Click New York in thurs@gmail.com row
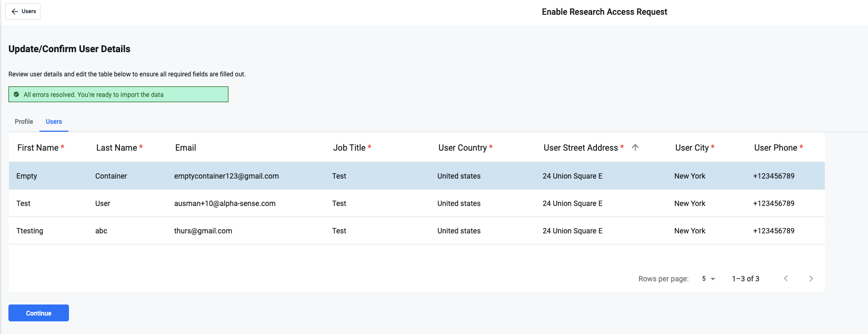Screen dimensions: 868x334 click(x=690, y=231)
